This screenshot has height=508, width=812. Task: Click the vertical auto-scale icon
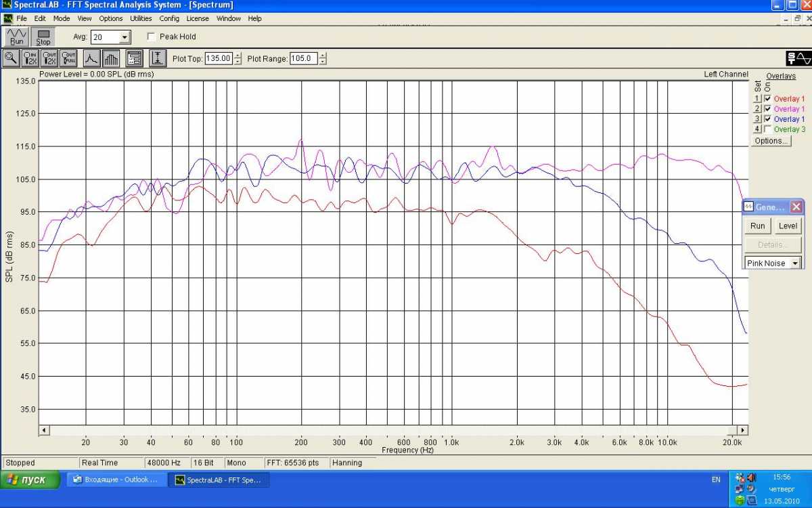point(157,58)
